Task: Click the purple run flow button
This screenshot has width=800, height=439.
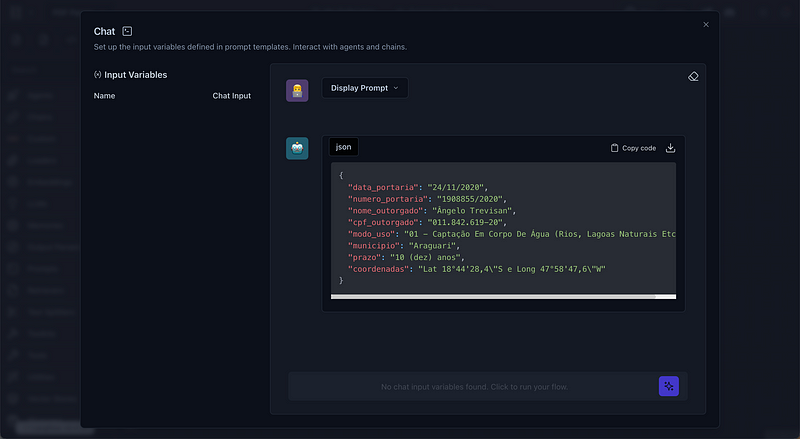Action: tap(668, 386)
